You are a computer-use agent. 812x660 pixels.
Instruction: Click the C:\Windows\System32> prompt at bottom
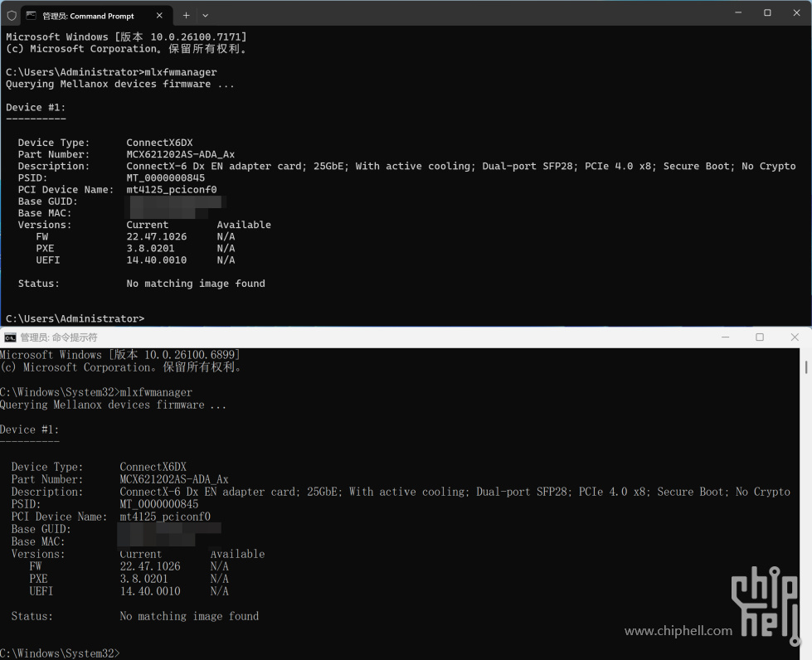coord(60,653)
